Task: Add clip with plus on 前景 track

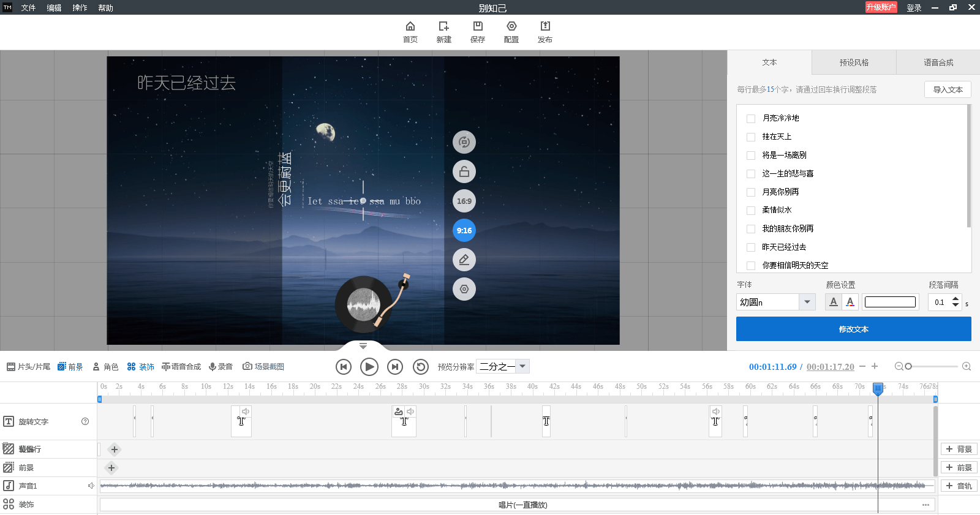Action: [x=111, y=468]
